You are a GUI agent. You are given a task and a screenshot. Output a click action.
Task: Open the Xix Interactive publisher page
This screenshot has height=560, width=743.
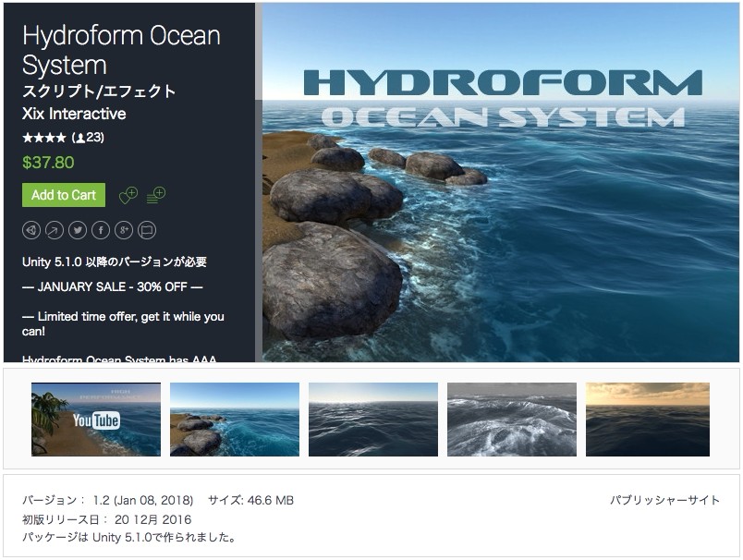pyautogui.click(x=74, y=114)
